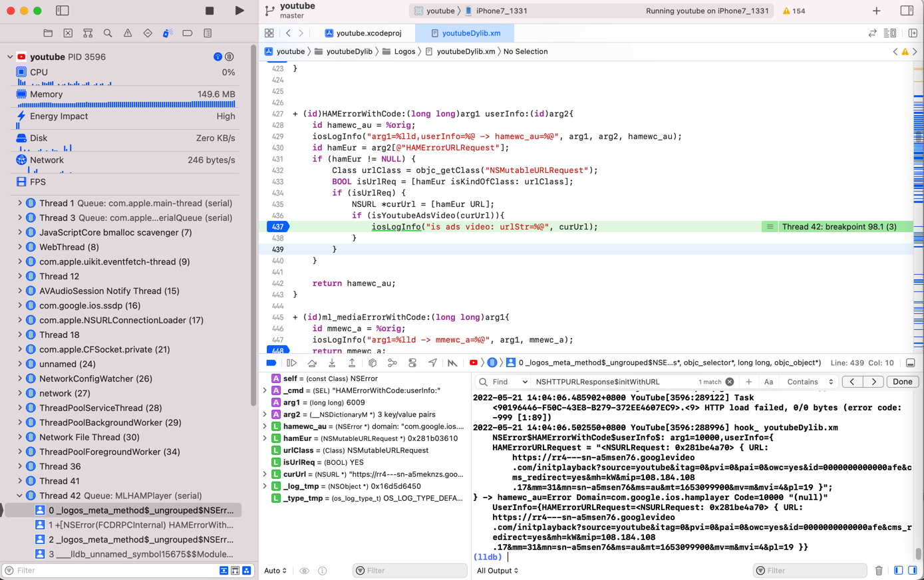This screenshot has width=924, height=580.
Task: Open the Report navigator
Action: click(208, 33)
